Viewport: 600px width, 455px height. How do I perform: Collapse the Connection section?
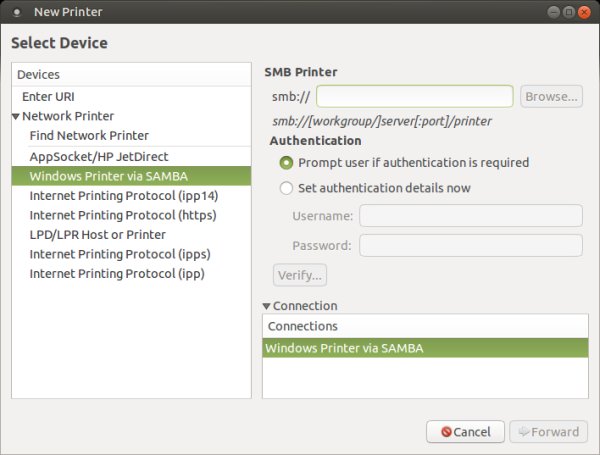(267, 306)
